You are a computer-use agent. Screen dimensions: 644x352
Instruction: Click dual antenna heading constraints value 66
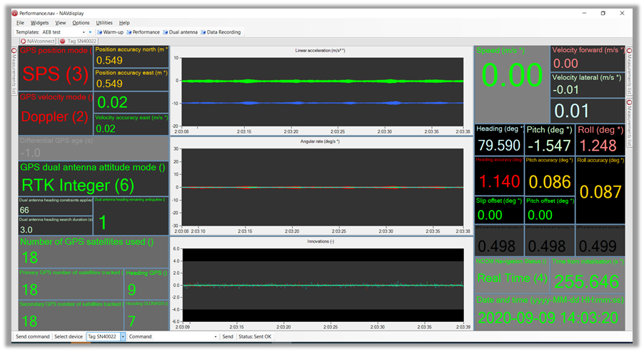(25, 211)
